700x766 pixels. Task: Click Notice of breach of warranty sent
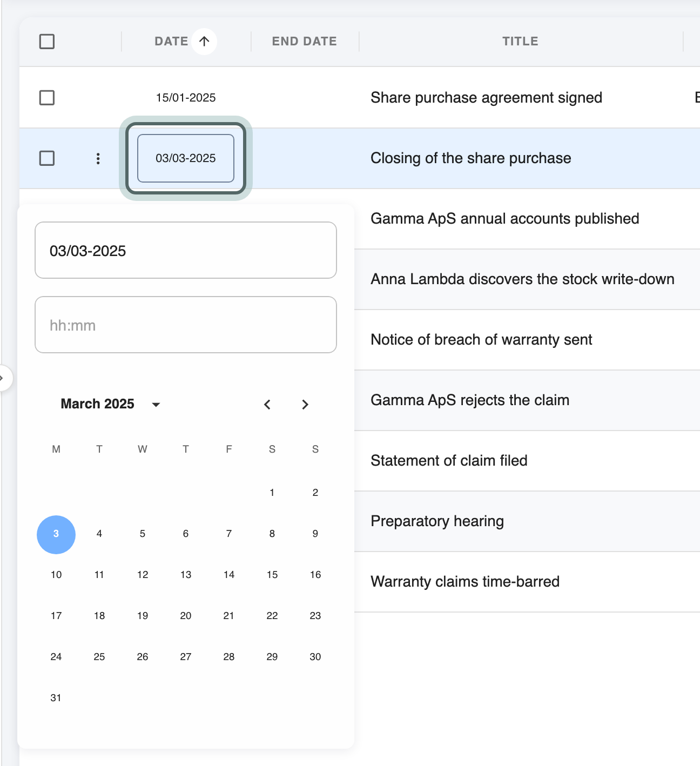click(481, 340)
